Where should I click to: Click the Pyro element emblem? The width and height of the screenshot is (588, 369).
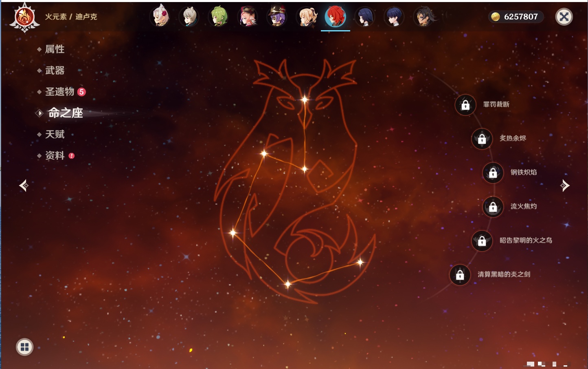pyautogui.click(x=24, y=18)
